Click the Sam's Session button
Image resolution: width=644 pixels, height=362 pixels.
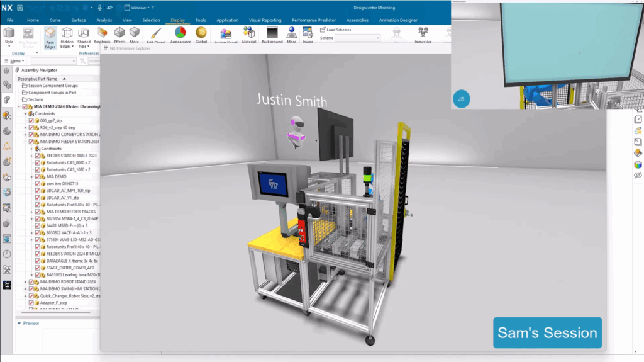pos(547,333)
